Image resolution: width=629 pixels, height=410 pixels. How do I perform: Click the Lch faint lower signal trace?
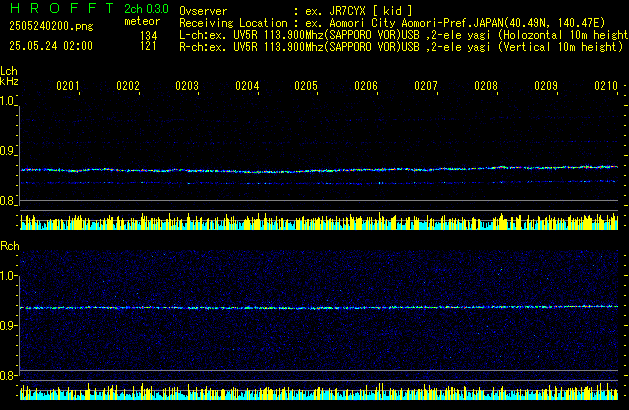(x=319, y=183)
